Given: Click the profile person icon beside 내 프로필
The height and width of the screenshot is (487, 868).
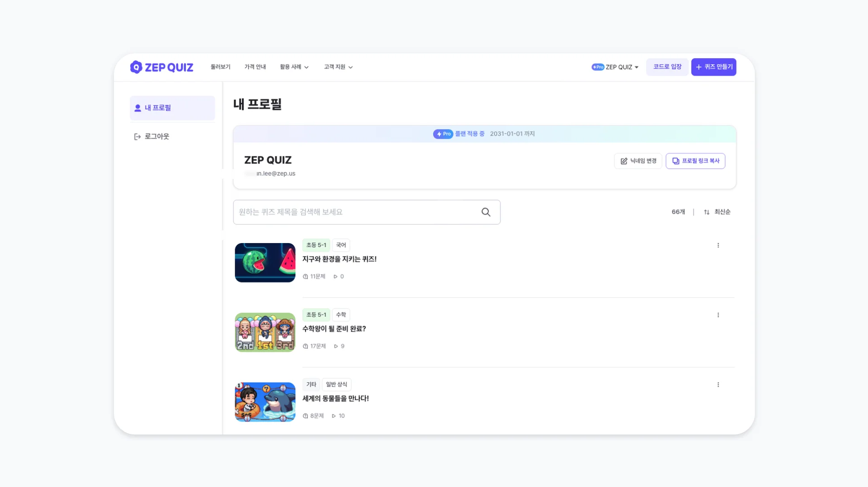Looking at the screenshot, I should click(x=137, y=108).
